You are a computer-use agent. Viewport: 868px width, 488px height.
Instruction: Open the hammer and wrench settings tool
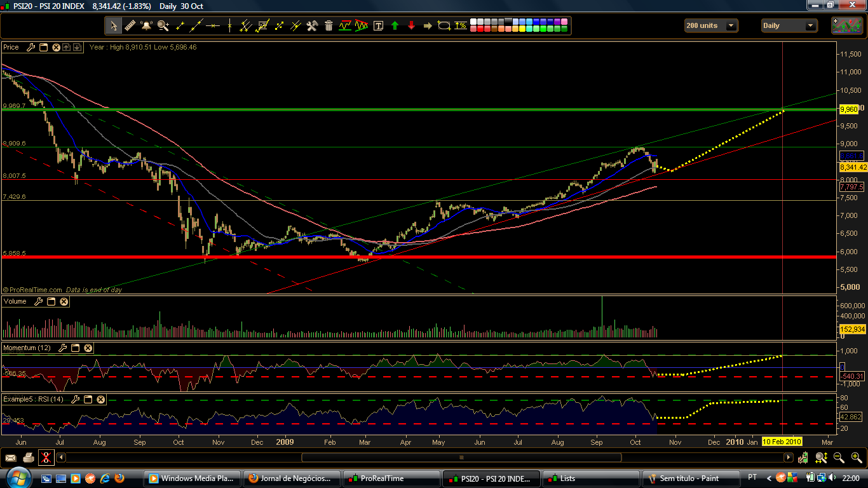point(312,25)
